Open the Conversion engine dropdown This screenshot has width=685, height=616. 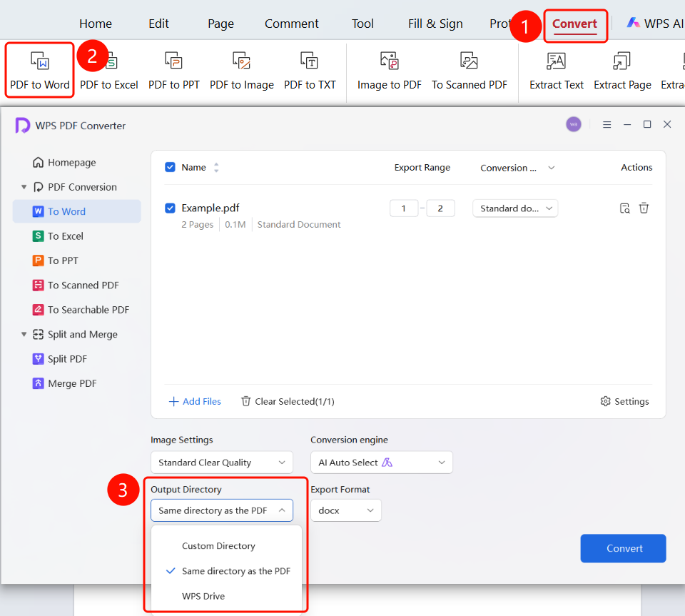pyautogui.click(x=381, y=463)
